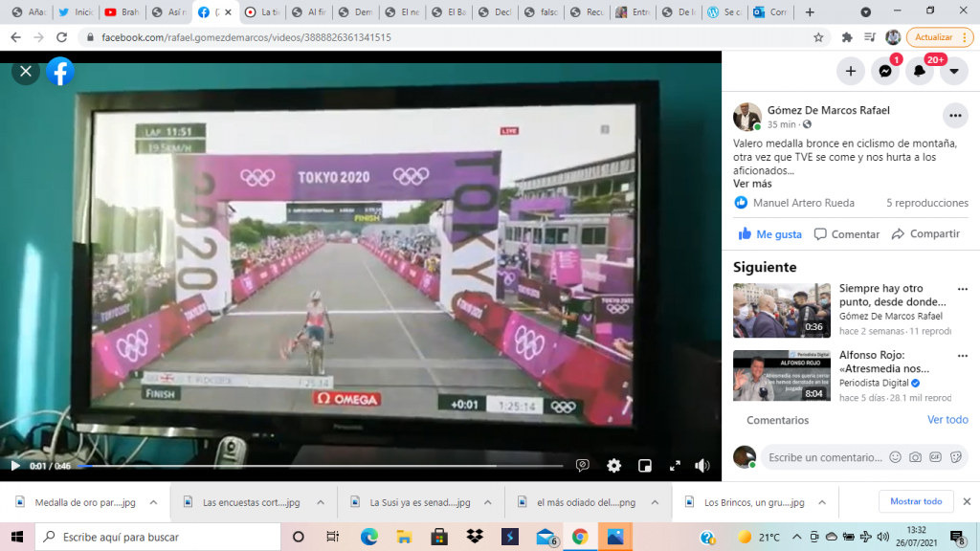Open Chrome profile avatar
Screen dimensions: 980x551
[893, 37]
